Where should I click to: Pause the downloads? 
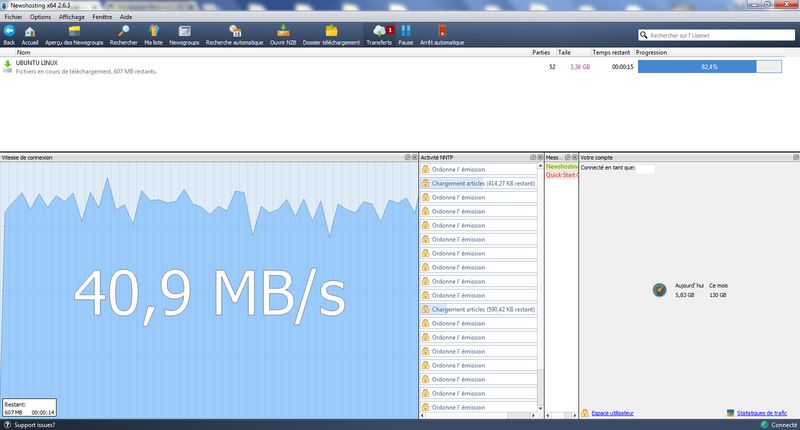pos(406,33)
